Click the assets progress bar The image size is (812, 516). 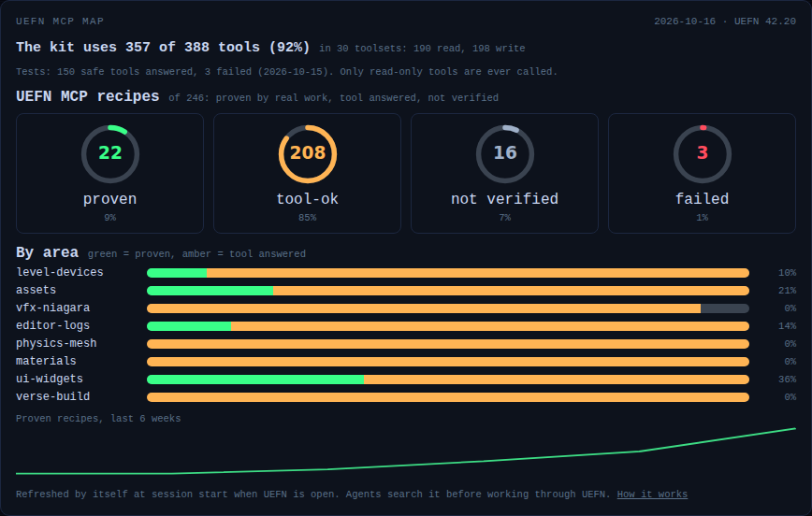(448, 291)
